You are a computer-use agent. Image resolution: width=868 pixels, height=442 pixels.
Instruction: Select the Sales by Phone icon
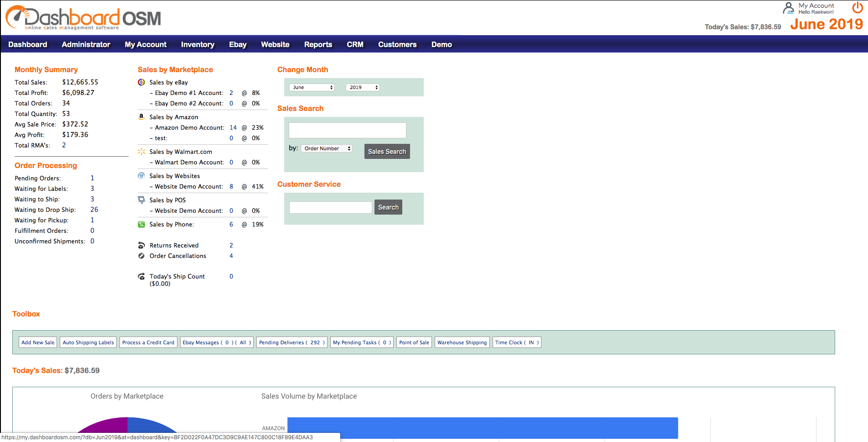coord(141,224)
